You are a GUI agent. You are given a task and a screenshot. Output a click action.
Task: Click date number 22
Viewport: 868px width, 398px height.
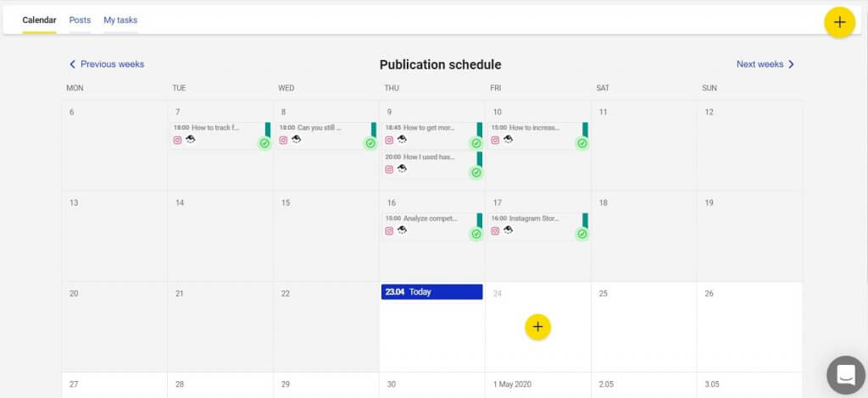[285, 294]
